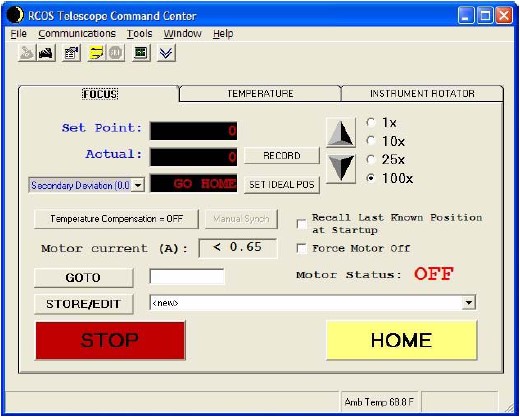The image size is (520, 417).
Task: Close the Telescope Command Center window
Action: (504, 15)
